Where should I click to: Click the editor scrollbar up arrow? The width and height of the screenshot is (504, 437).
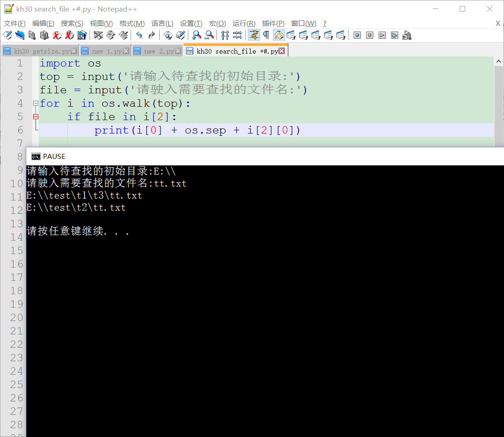[x=499, y=61]
